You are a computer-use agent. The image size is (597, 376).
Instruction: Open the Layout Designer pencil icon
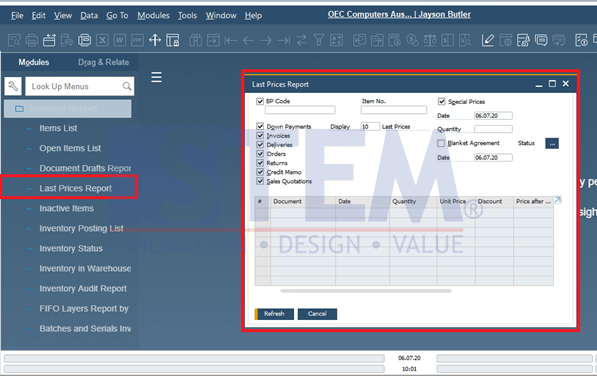[x=488, y=40]
